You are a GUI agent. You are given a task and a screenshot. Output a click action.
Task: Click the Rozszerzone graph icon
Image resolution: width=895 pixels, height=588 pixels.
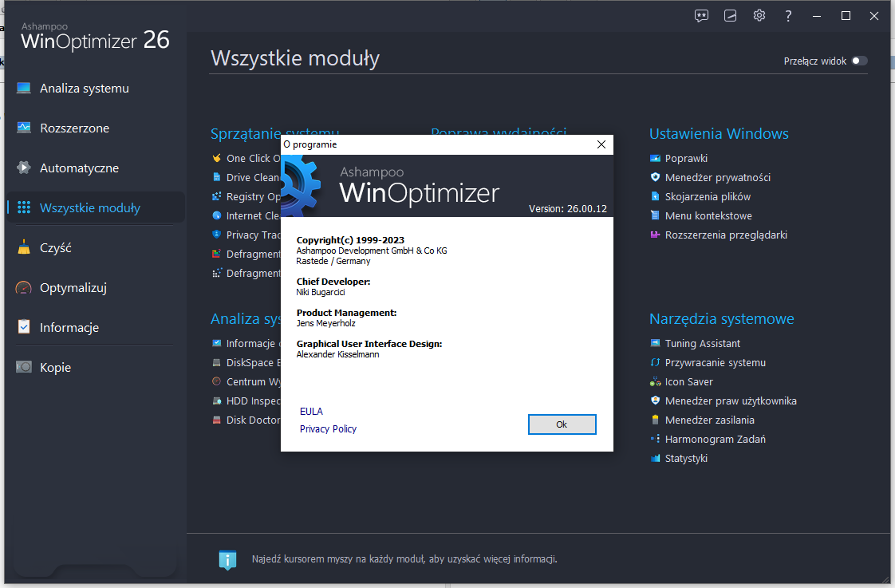pyautogui.click(x=23, y=128)
